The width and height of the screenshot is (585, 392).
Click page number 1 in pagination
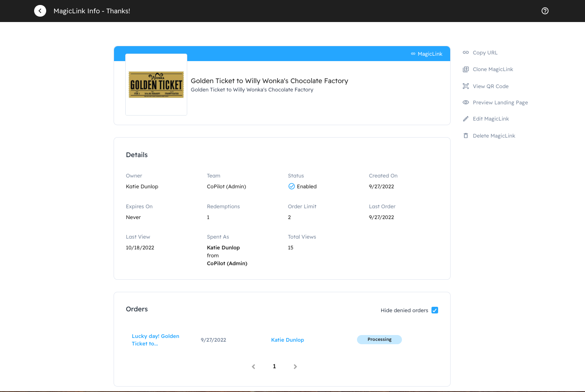click(274, 366)
